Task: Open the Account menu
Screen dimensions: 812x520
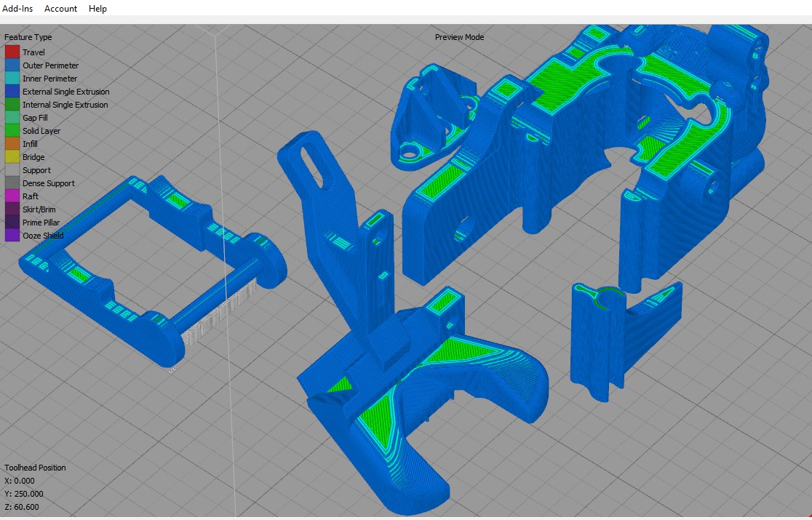Action: (x=60, y=8)
